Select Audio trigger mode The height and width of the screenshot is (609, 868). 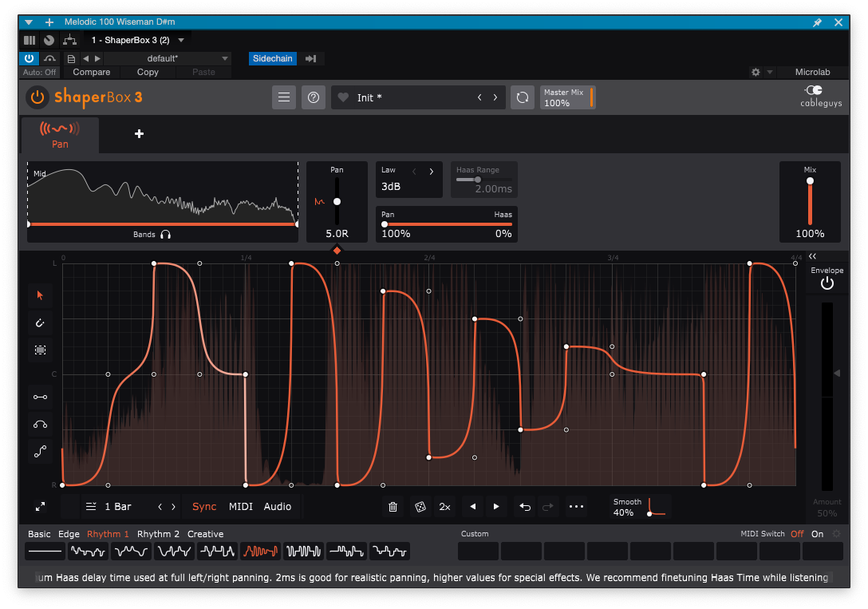(x=278, y=507)
